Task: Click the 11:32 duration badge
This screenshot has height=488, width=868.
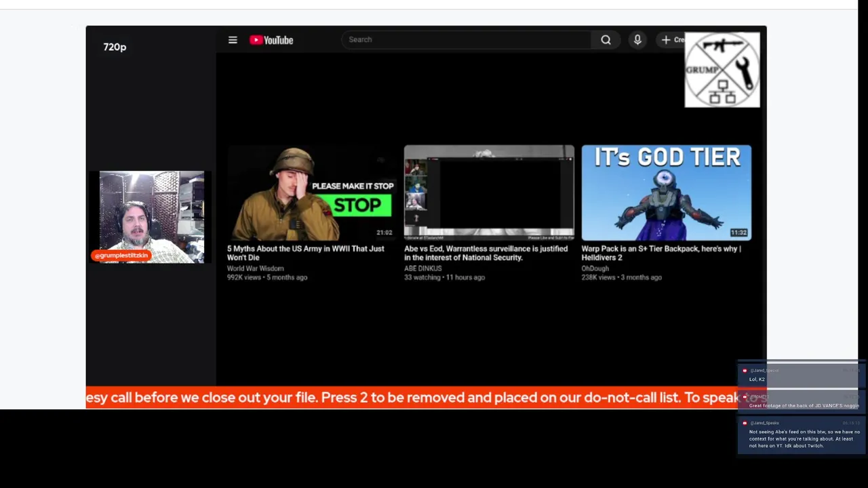Action: pyautogui.click(x=738, y=232)
